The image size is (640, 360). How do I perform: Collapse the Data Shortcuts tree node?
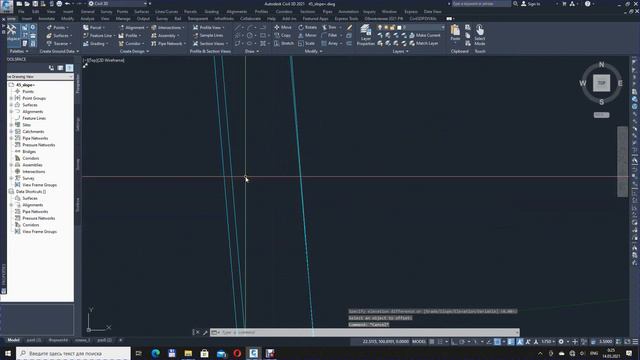[x=11, y=191]
